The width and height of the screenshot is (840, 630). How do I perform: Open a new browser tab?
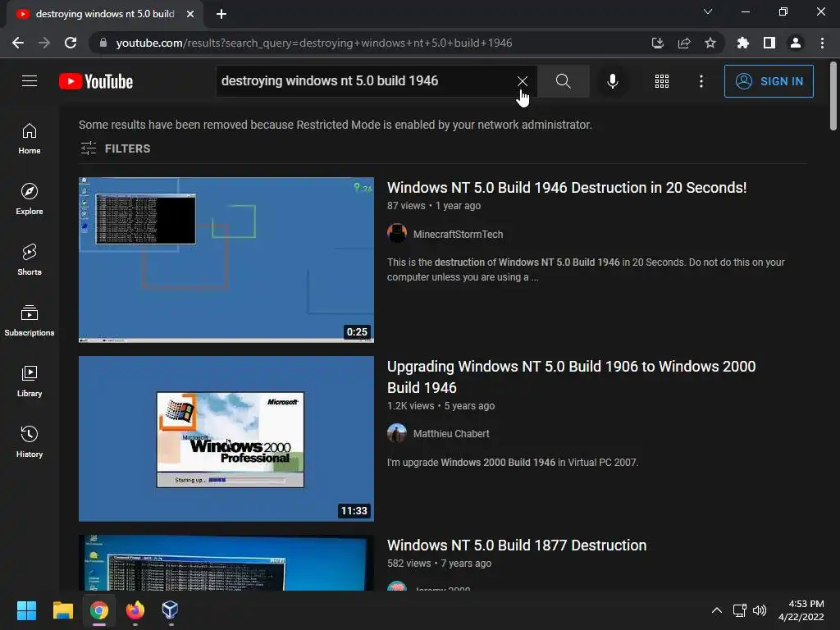coord(221,14)
